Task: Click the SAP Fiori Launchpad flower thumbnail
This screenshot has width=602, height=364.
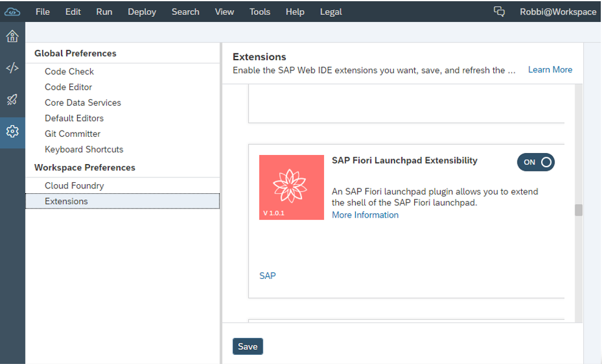Action: (x=291, y=187)
